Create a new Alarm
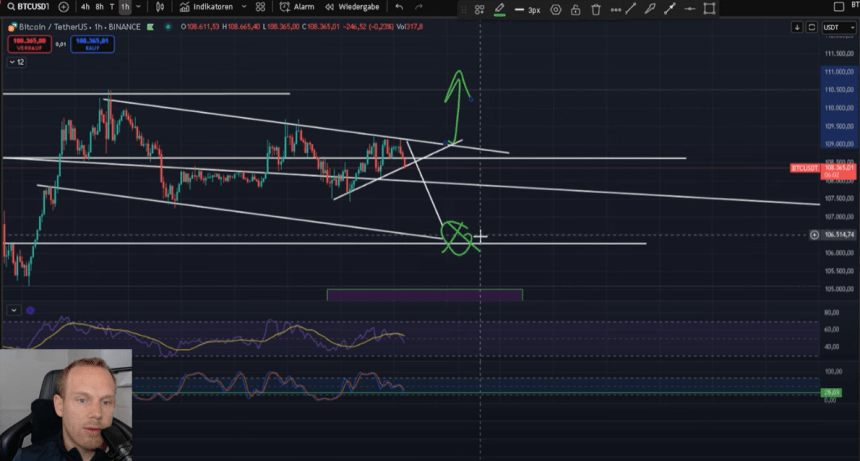Viewport: 860px width, 461px height. click(x=297, y=7)
